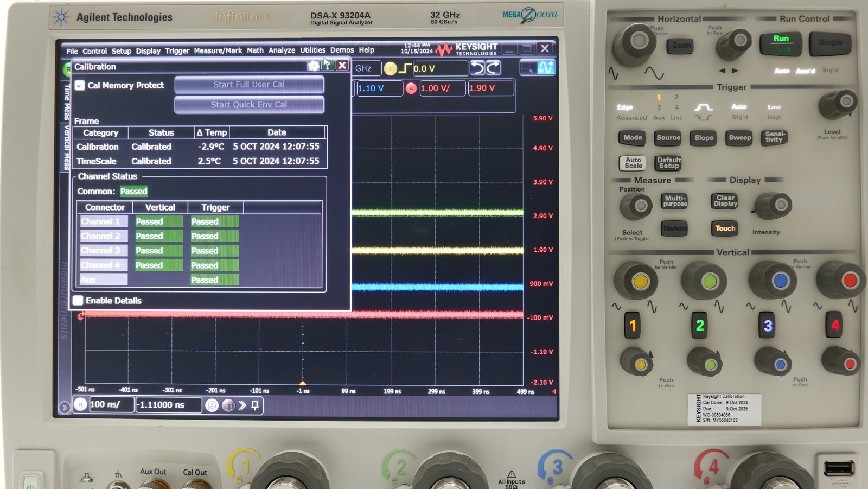Toggle front-panel channel 2 green button
This screenshot has width=868, height=489.
coord(700,325)
